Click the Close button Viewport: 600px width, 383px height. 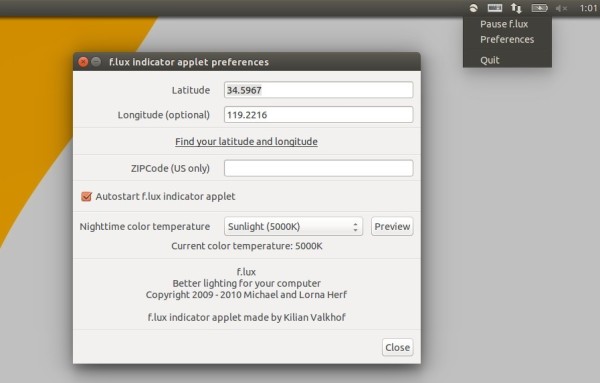point(398,347)
